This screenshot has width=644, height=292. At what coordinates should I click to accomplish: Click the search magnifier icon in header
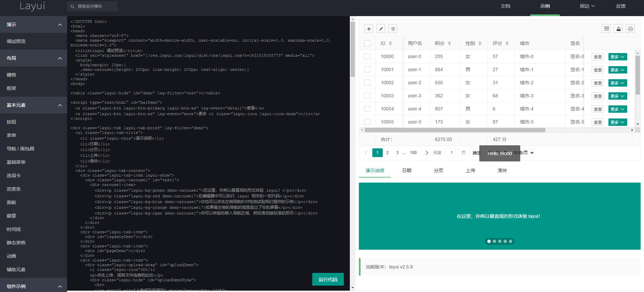click(72, 6)
